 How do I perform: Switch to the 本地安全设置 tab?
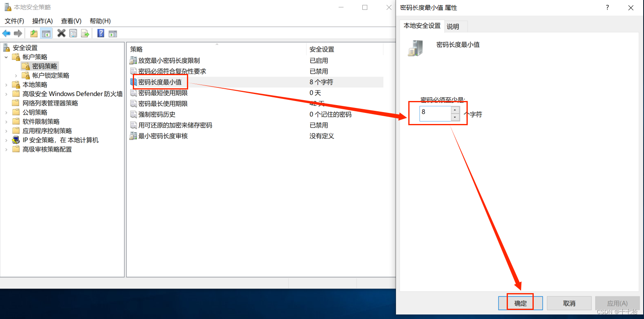[422, 26]
